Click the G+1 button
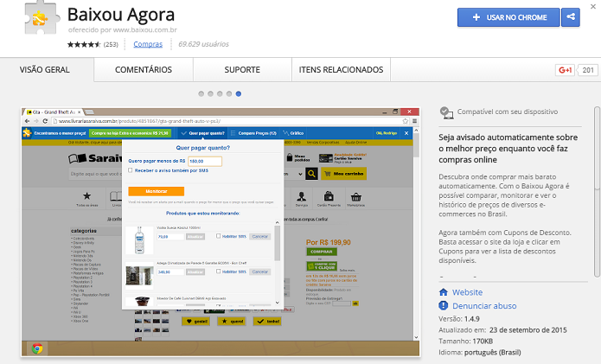Image resolution: width=601 pixels, height=364 pixels. click(x=565, y=70)
